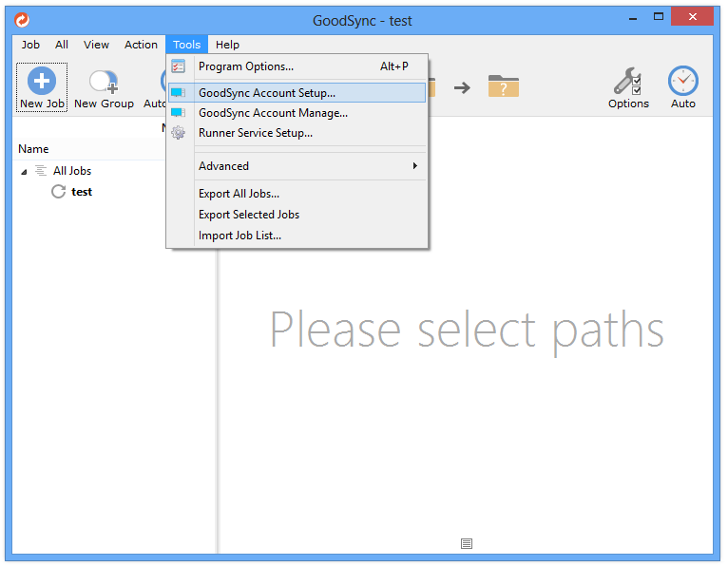Click the GoodSync logo in the title bar
The image size is (728, 566).
22,20
